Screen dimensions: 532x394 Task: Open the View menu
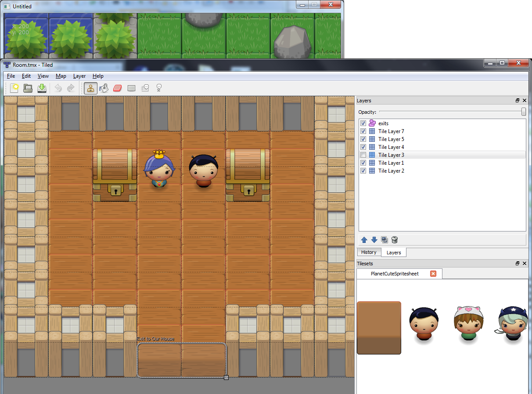pos(43,76)
